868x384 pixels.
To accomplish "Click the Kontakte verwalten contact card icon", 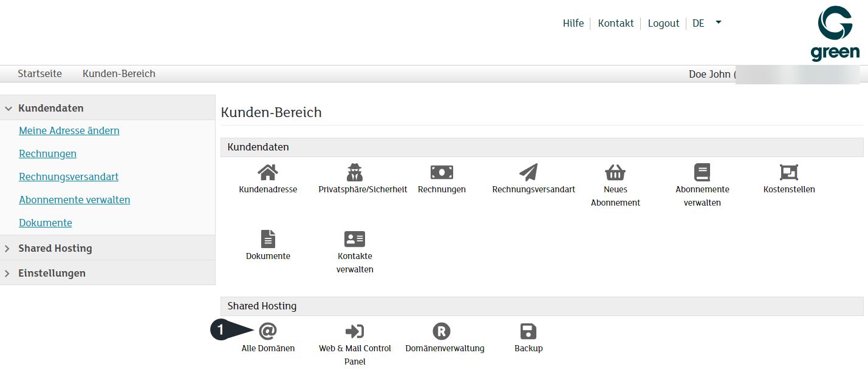I will (355, 239).
